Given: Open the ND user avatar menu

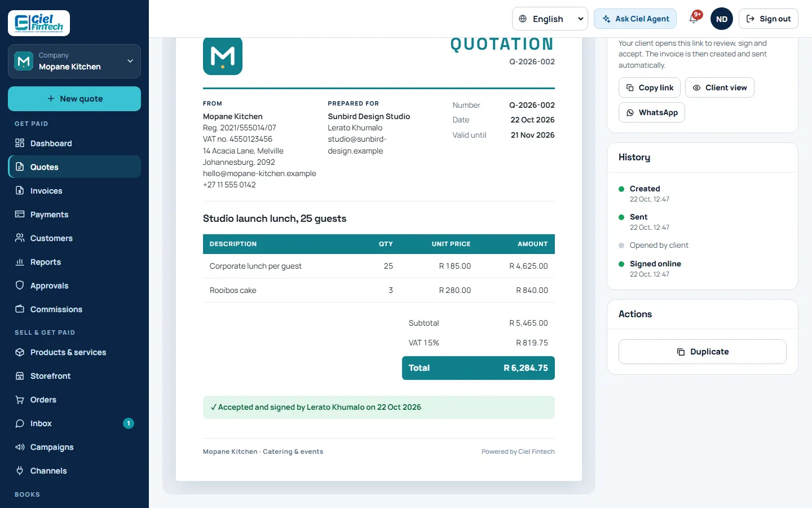Looking at the screenshot, I should 722,19.
